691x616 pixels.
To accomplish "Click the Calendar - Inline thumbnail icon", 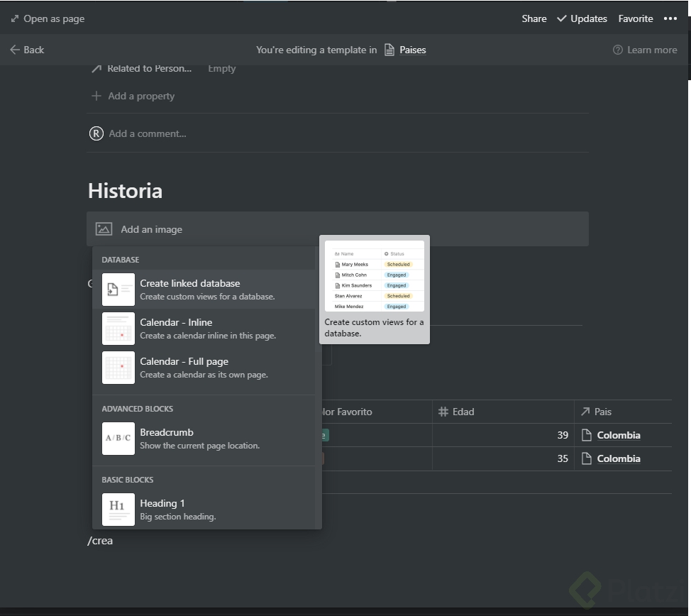I will pos(118,329).
